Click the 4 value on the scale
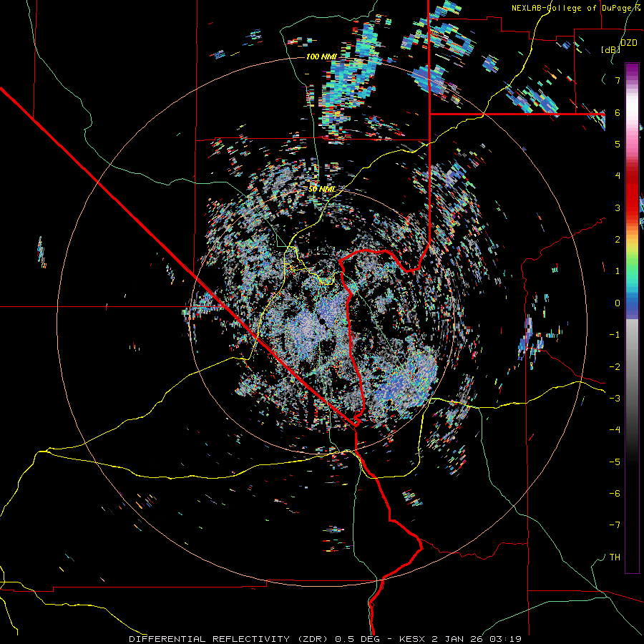The width and height of the screenshot is (644, 644). pyautogui.click(x=618, y=176)
